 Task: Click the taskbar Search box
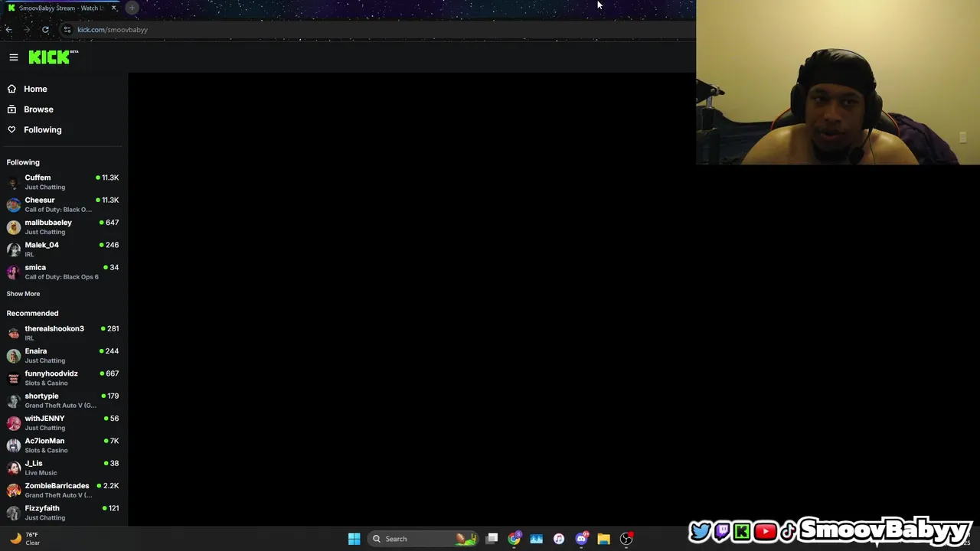tap(424, 539)
